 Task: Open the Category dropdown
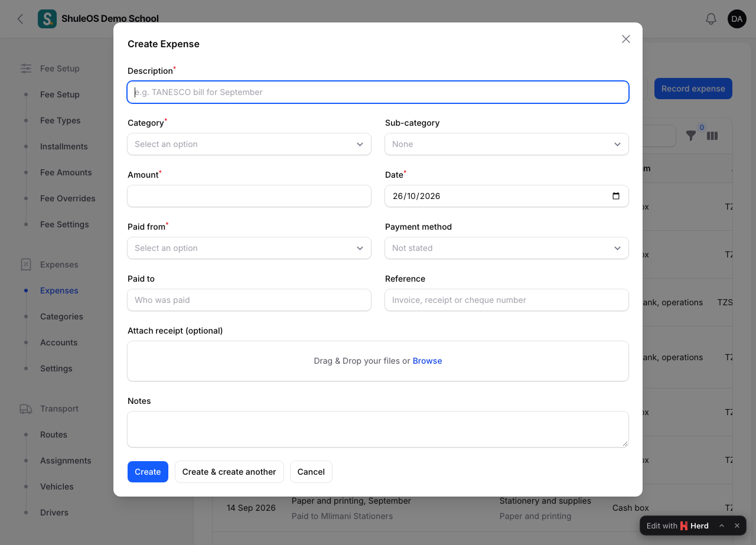pyautogui.click(x=249, y=144)
